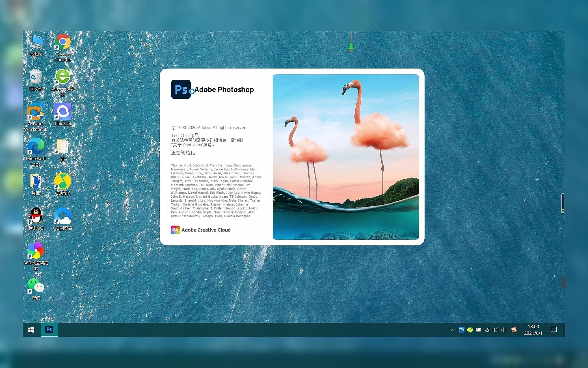
Task: Click the Photoshop taskbar button
Action: 49,330
